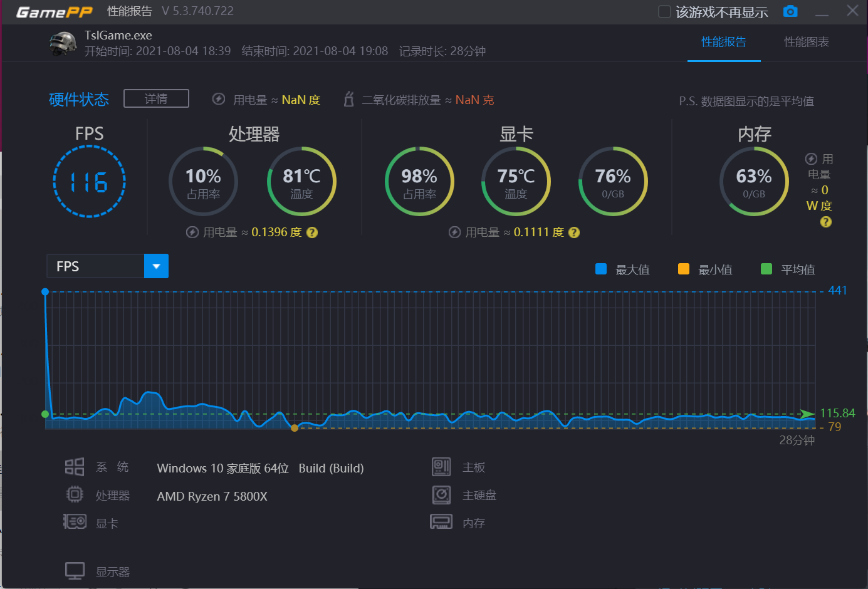Viewport: 868px width, 589px height.
Task: Click the version V 5.3.740.722 text
Action: coord(197,11)
